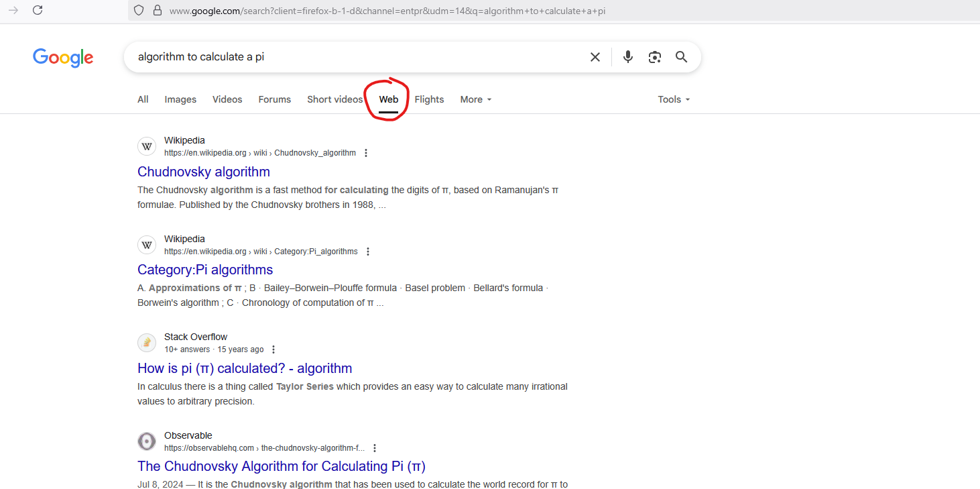Open How is pi (π) calculated? link
This screenshot has width=980, height=489.
[x=245, y=368]
